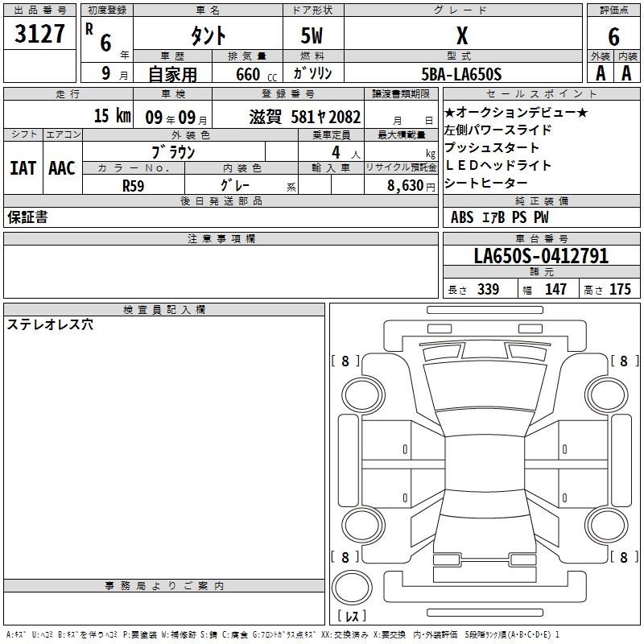Click the [レス] label in car diagram
The width and height of the screenshot is (644, 644).
(353, 616)
